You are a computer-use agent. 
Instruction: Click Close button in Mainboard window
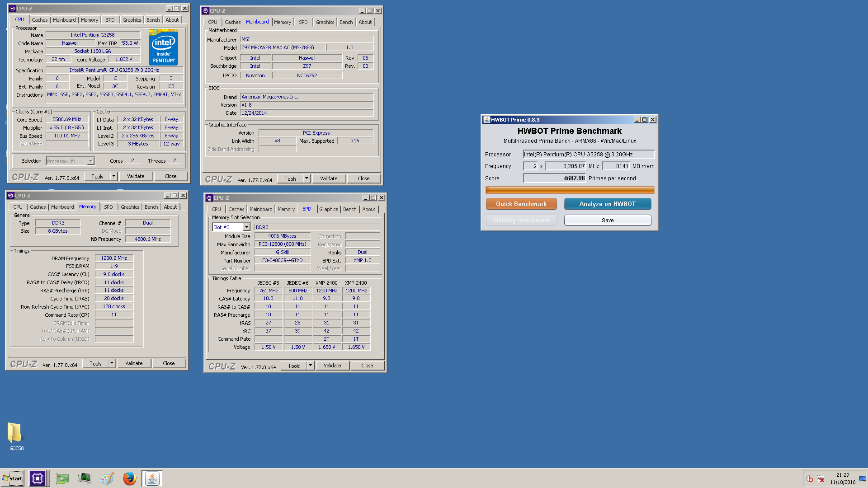point(363,178)
